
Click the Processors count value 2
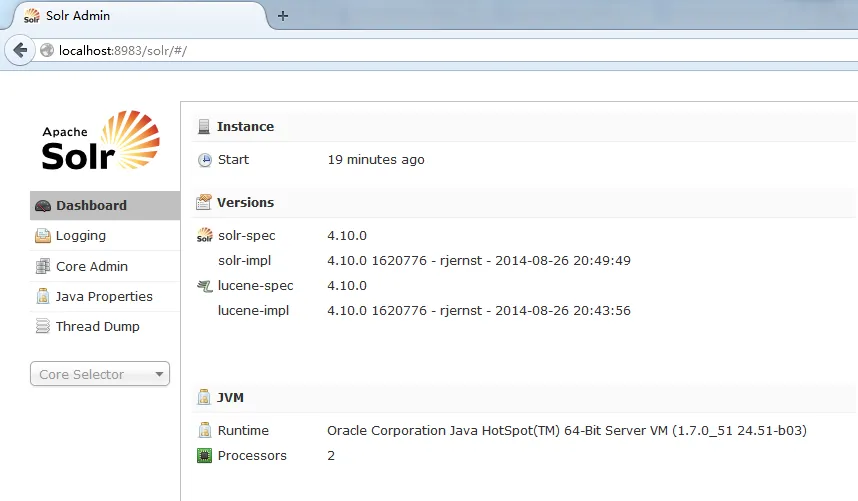(331, 456)
